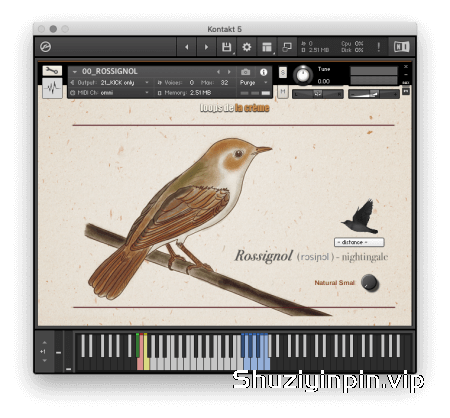Image resolution: width=450 pixels, height=418 pixels.
Task: Click the minimized view windows icon
Action: pos(287,47)
